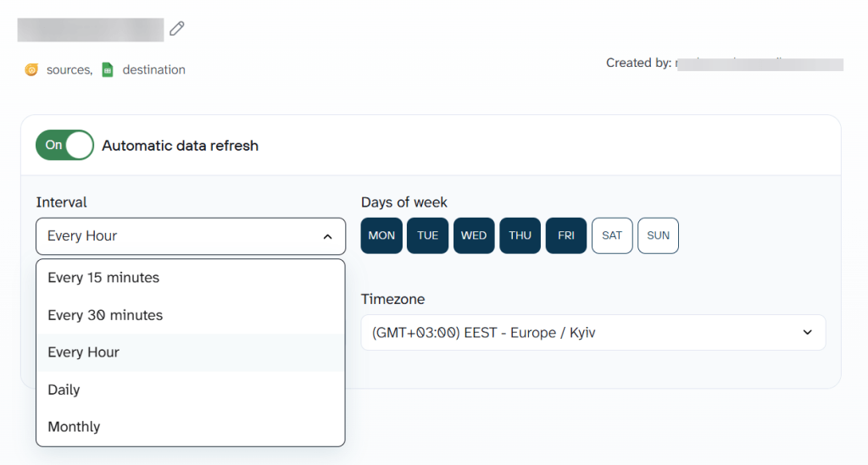The width and height of the screenshot is (868, 465).
Task: Turn off Automatic data refresh toggle
Action: click(x=64, y=145)
